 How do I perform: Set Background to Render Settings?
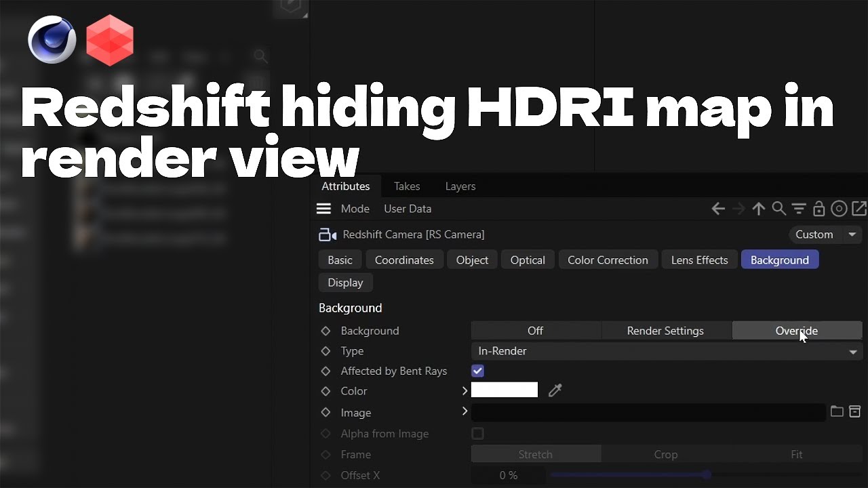(x=665, y=331)
